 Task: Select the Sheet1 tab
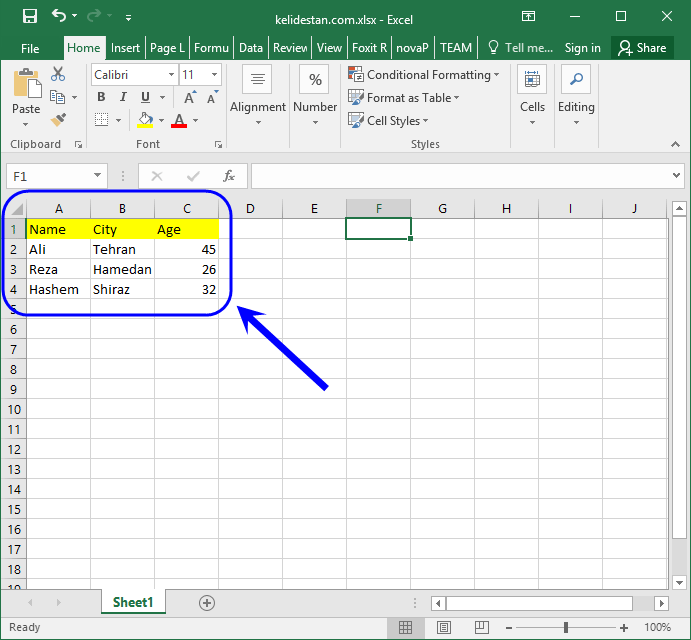(133, 603)
